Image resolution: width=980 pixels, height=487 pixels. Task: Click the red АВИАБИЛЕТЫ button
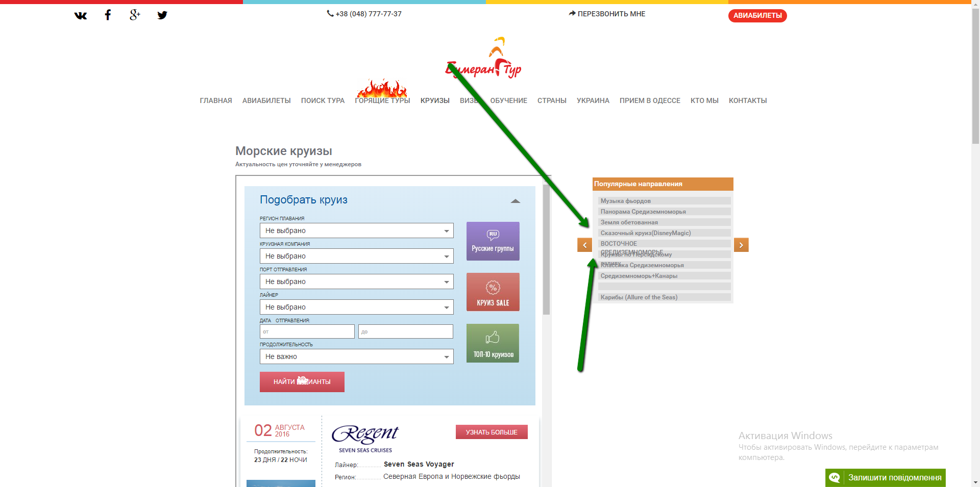757,16
